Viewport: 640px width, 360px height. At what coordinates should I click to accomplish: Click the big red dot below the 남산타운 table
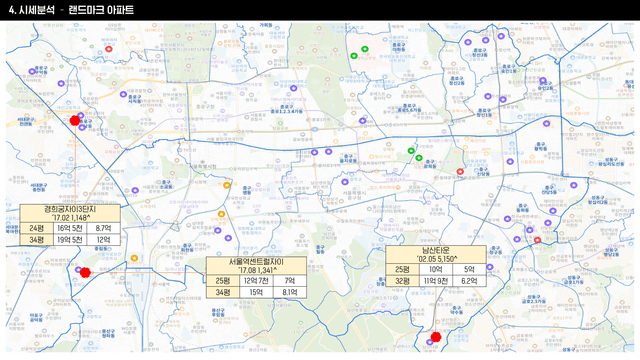click(x=436, y=337)
